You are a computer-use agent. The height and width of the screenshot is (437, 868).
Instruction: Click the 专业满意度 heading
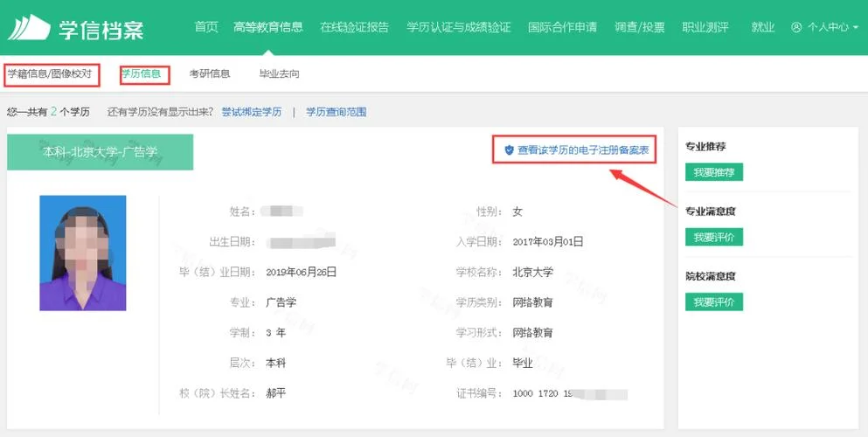[711, 212]
